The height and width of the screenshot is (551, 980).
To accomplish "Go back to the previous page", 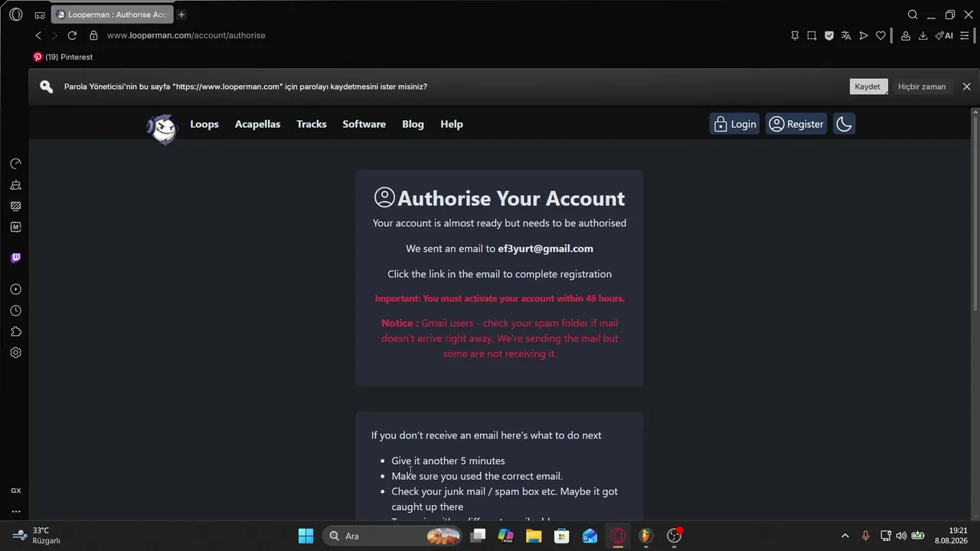I will [x=38, y=35].
